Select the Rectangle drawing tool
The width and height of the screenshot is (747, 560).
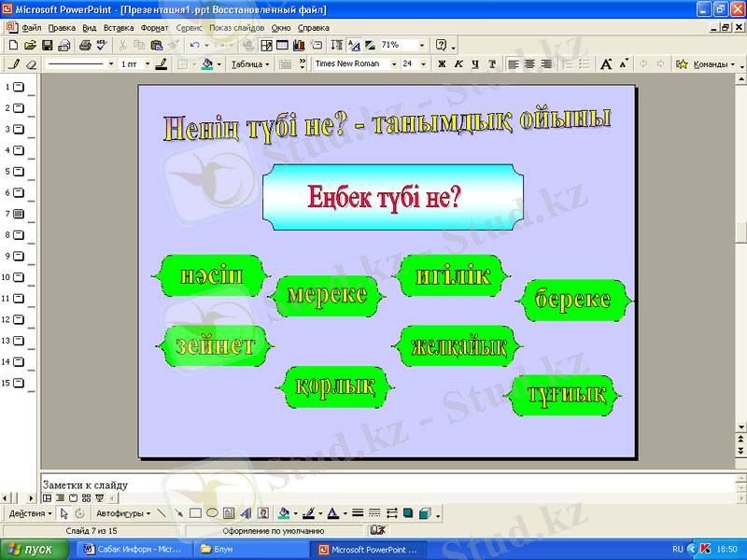click(195, 513)
